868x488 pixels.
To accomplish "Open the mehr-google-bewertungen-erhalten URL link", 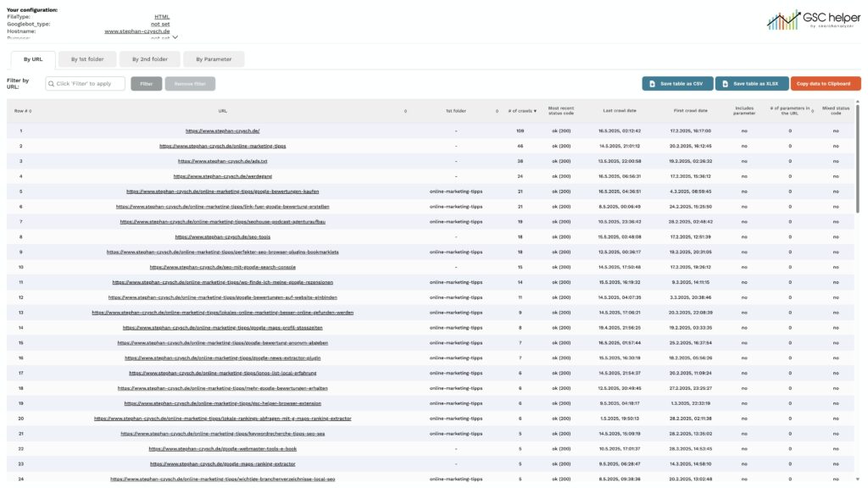I will (223, 388).
